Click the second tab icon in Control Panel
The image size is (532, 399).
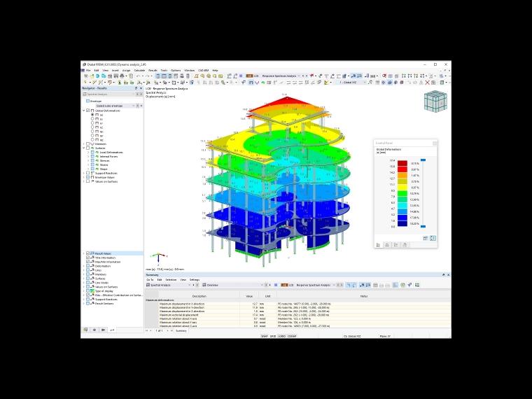click(x=387, y=244)
